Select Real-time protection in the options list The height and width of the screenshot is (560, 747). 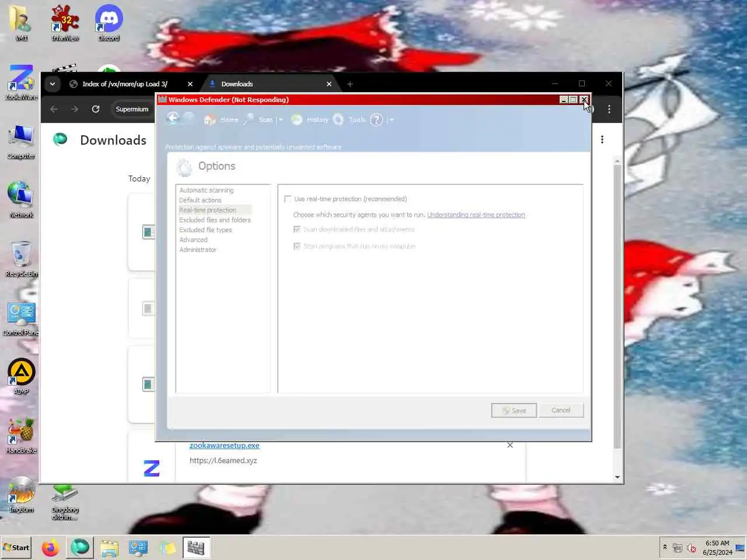coord(208,210)
